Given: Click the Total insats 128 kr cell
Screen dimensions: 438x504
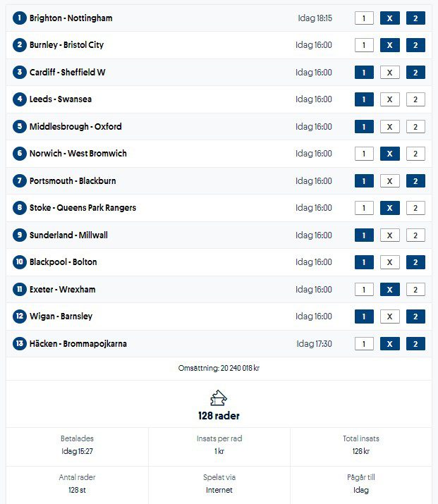Looking at the screenshot, I should coord(360,445).
